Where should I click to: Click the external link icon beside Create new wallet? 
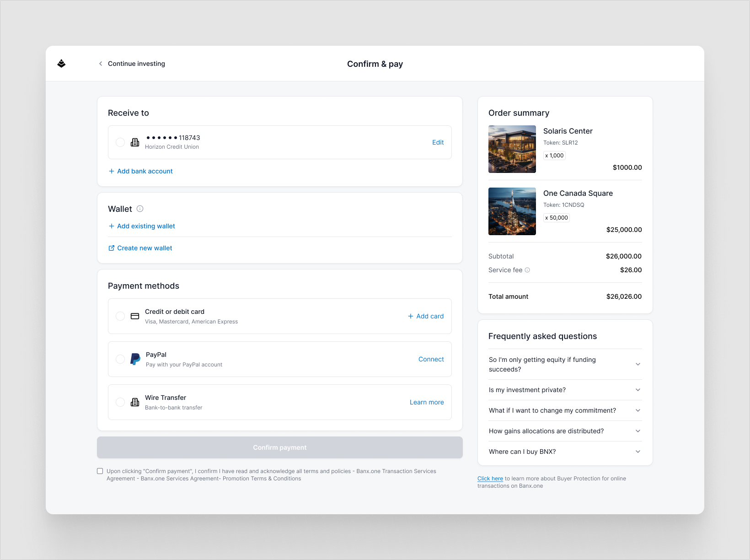point(111,248)
